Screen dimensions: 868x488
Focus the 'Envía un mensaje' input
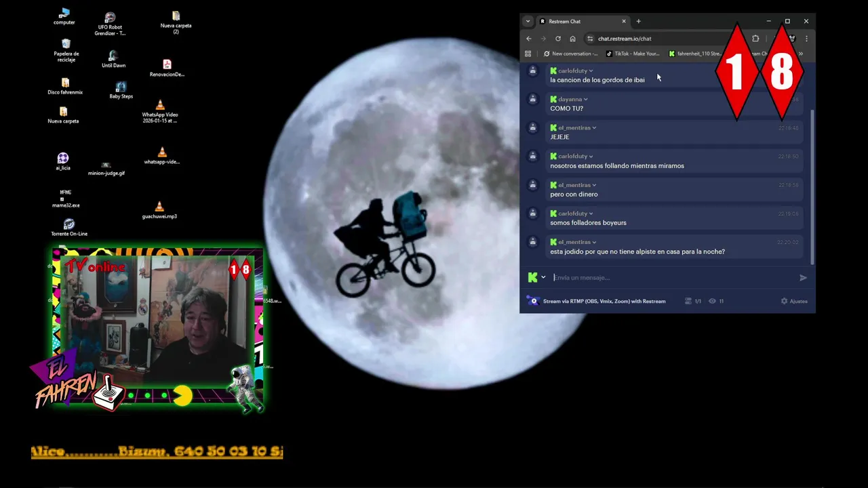coord(671,277)
